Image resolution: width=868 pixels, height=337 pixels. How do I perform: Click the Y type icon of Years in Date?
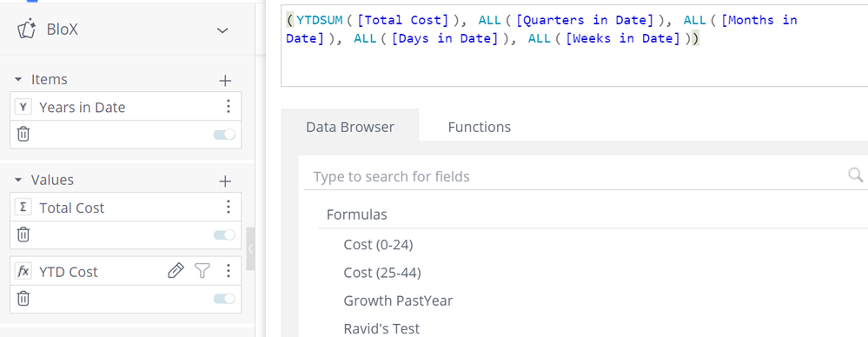point(23,108)
